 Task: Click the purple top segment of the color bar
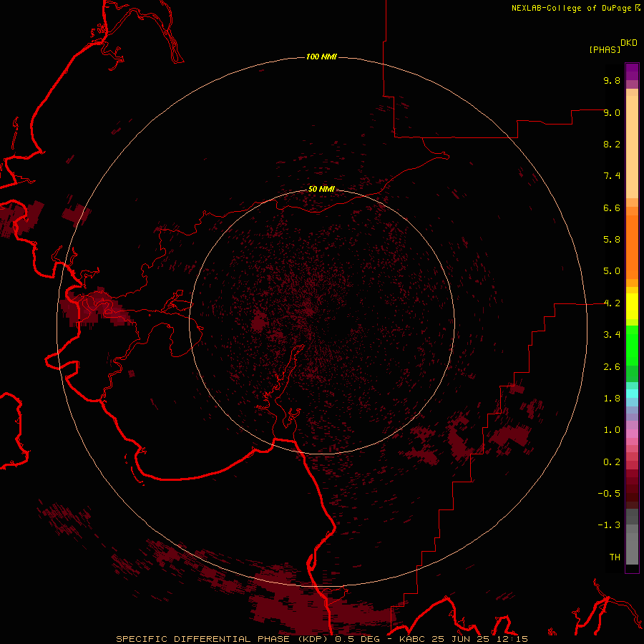(632, 72)
